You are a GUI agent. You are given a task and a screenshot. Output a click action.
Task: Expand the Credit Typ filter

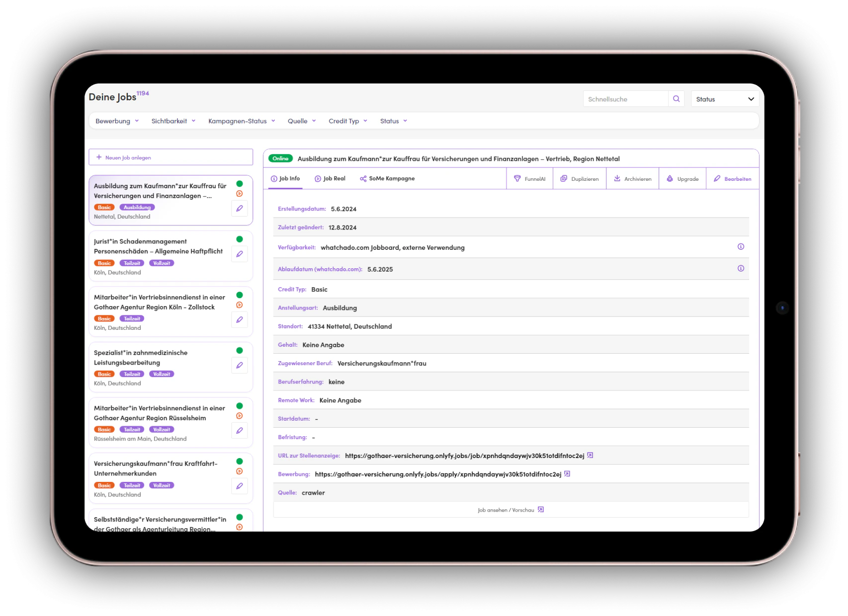(347, 121)
